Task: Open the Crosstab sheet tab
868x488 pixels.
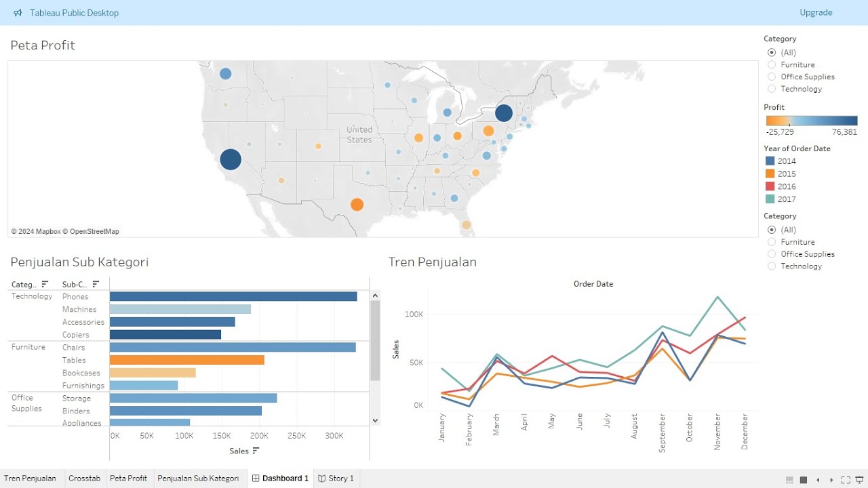Action: pyautogui.click(x=84, y=479)
